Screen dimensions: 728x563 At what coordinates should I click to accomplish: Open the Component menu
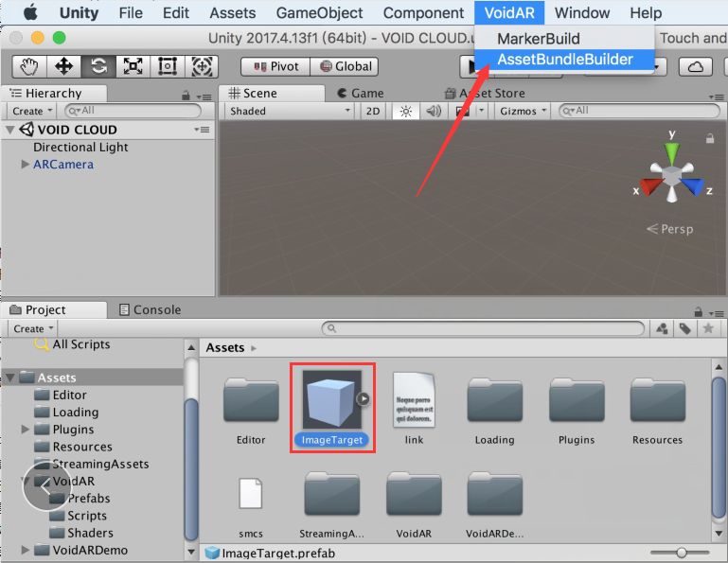423,13
